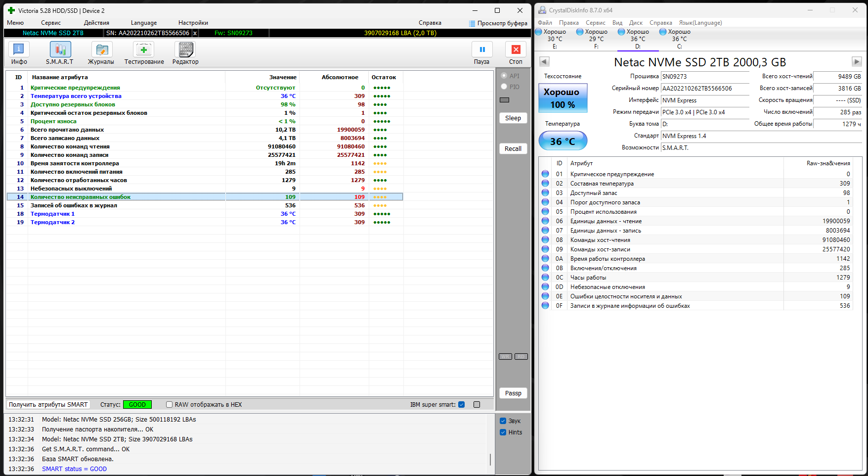Click the status circle for Процент использования

click(x=545, y=212)
